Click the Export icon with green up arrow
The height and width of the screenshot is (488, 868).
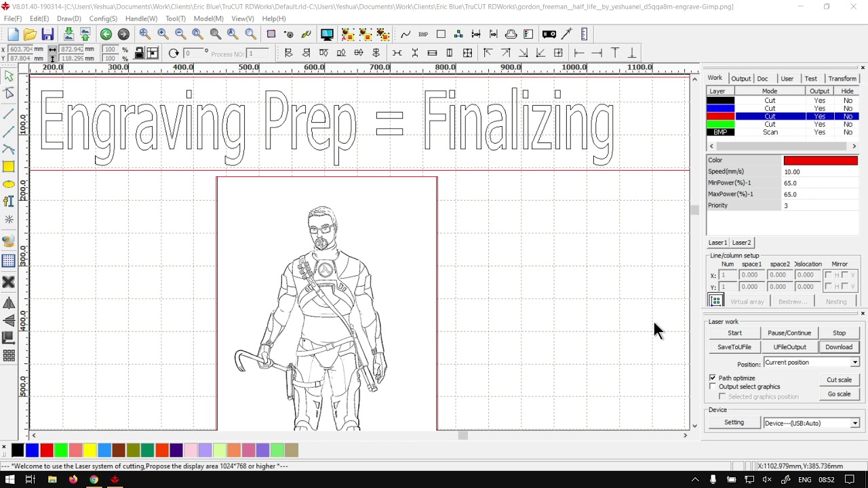coord(85,35)
